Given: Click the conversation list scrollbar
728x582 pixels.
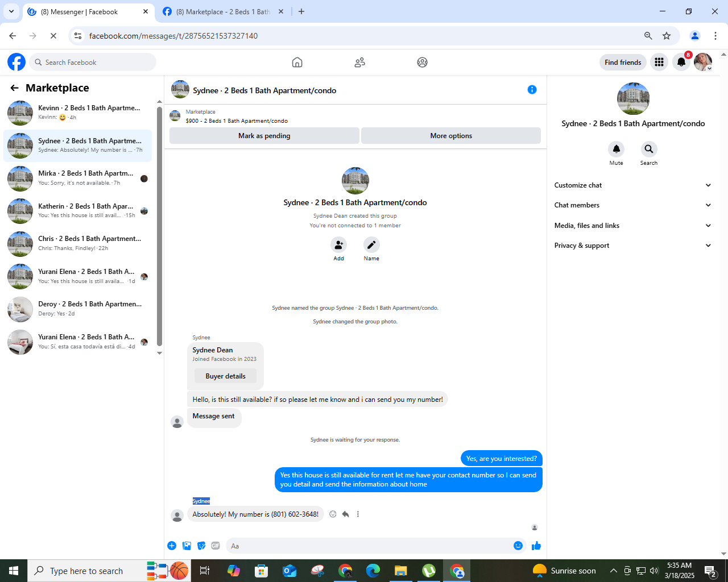Looking at the screenshot, I should [x=160, y=226].
